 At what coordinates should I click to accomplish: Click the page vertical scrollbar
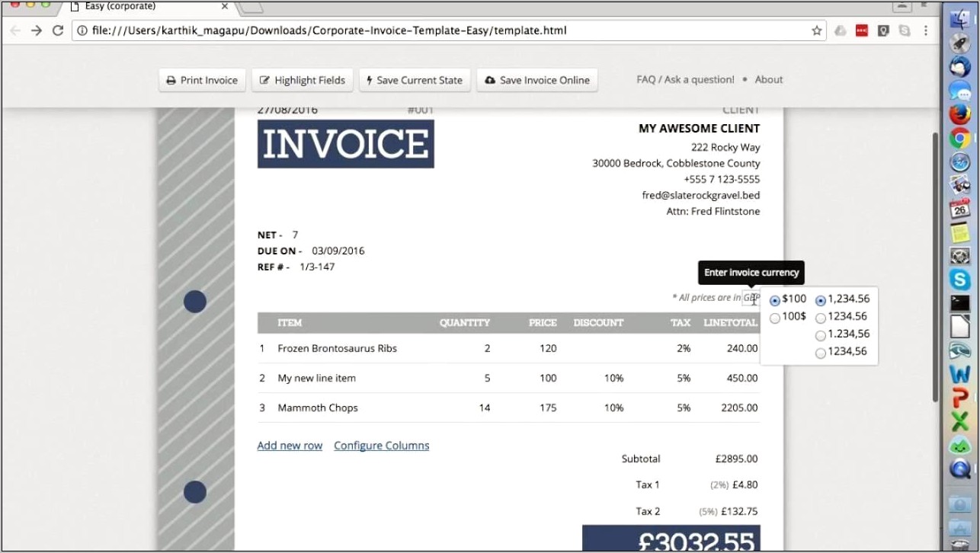coord(937,267)
